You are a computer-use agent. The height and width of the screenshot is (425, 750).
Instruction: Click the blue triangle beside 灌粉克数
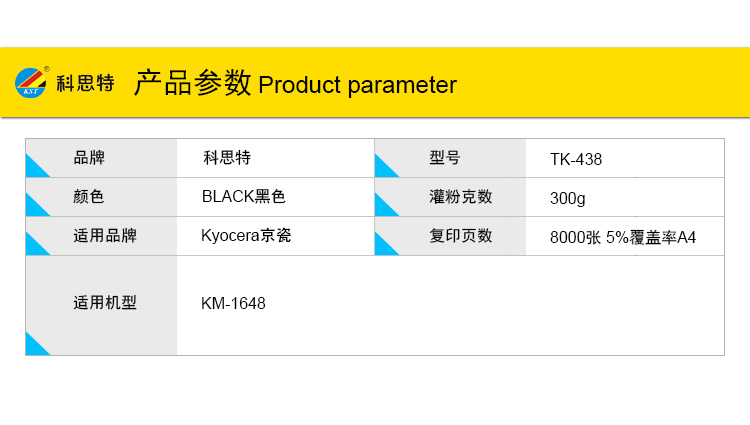pos(385,205)
